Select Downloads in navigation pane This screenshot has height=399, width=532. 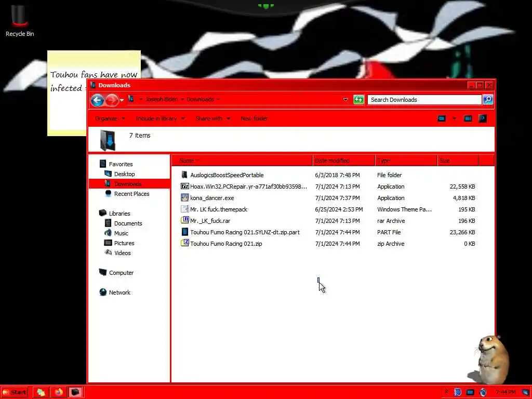pos(128,184)
